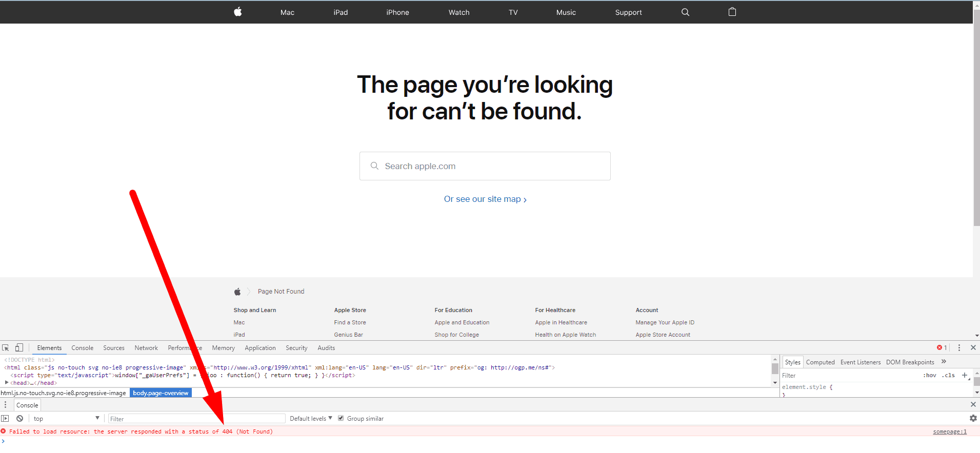980x453 pixels.
Task: Clear the console with the ban icon
Action: pos(19,419)
